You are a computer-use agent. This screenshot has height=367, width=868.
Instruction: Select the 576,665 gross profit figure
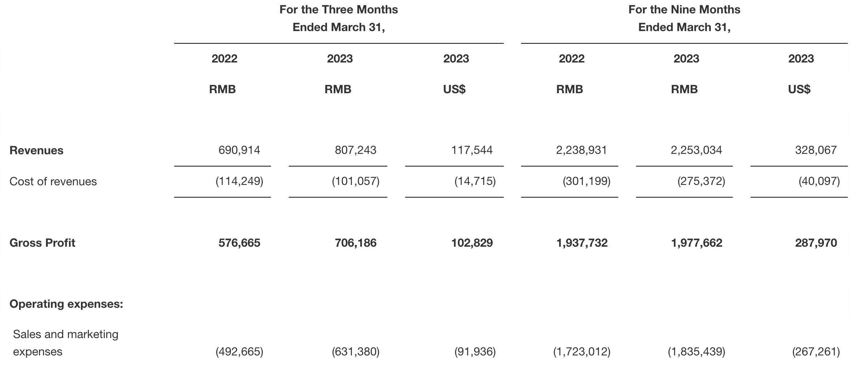(239, 243)
